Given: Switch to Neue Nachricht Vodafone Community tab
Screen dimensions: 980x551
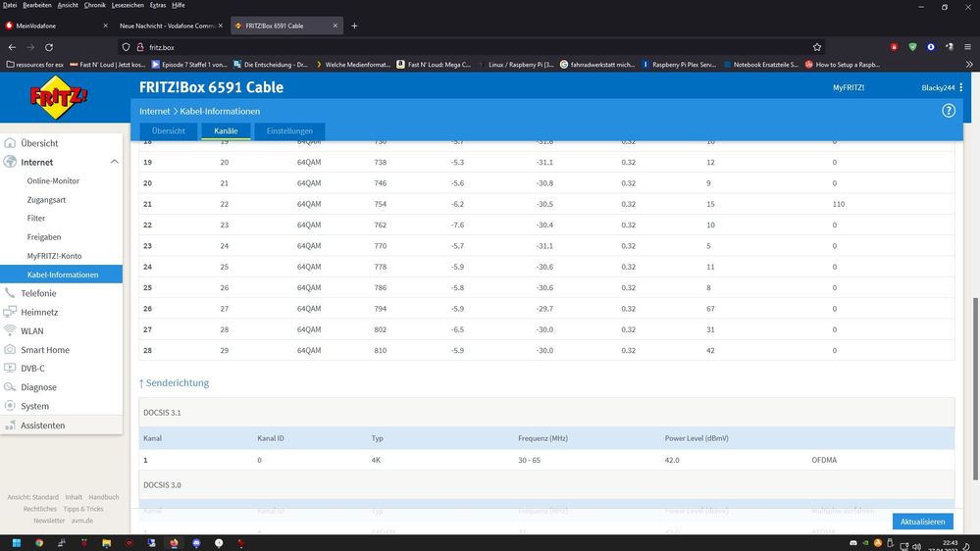Looking at the screenshot, I should pos(171,25).
